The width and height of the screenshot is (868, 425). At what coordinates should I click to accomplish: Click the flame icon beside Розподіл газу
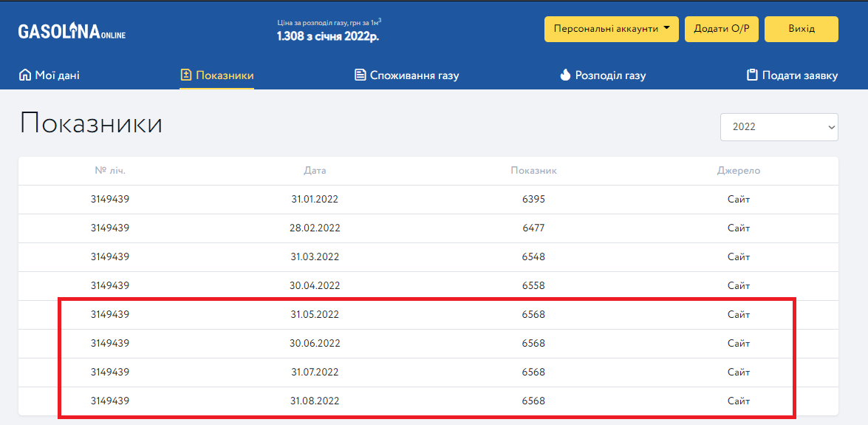point(565,75)
